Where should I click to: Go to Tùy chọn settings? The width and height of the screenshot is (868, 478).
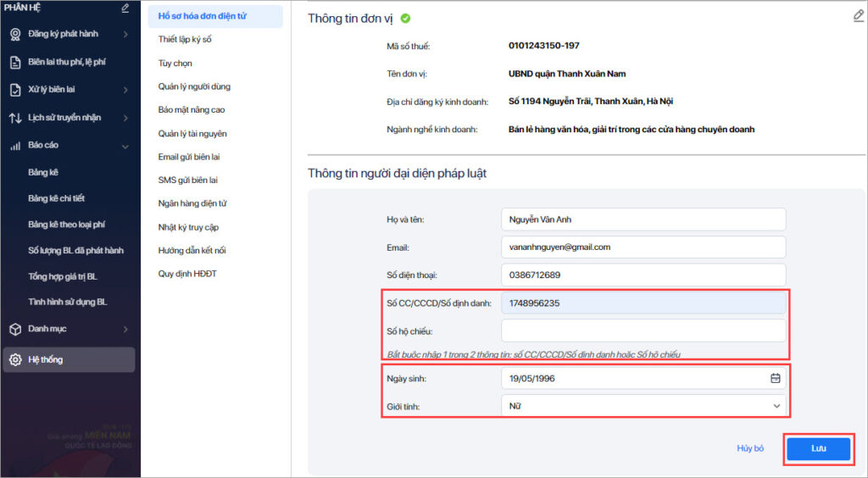point(175,63)
